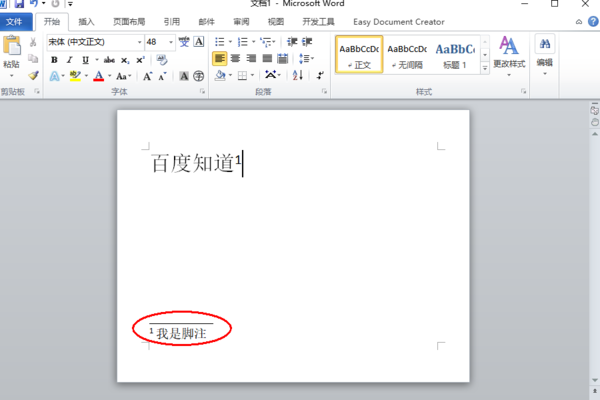Screen dimensions: 600x400
Task: Toggle Bold formatting
Action: coord(54,60)
